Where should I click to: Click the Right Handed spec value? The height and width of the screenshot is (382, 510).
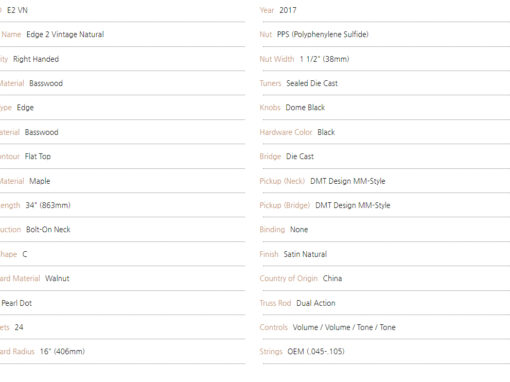tap(36, 59)
